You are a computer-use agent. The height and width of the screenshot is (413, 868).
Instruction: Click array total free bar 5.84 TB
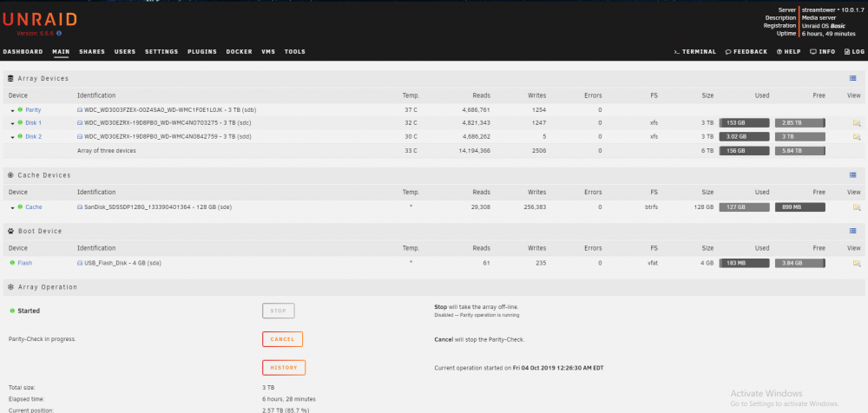(800, 151)
